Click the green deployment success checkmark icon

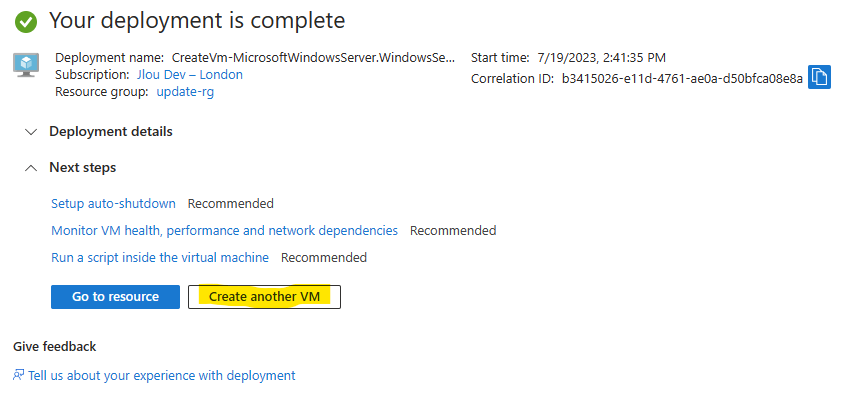26,22
